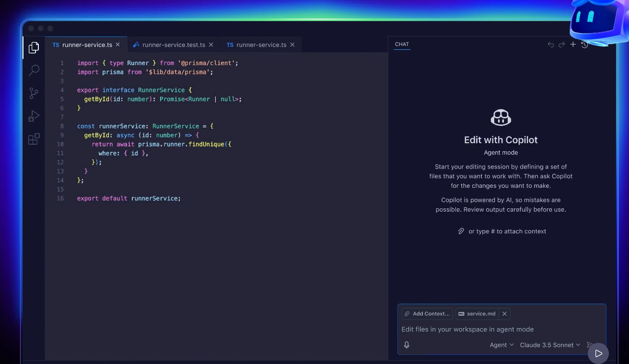Select the CHAT panel tab
Screen dimensions: 629x364
[402, 44]
